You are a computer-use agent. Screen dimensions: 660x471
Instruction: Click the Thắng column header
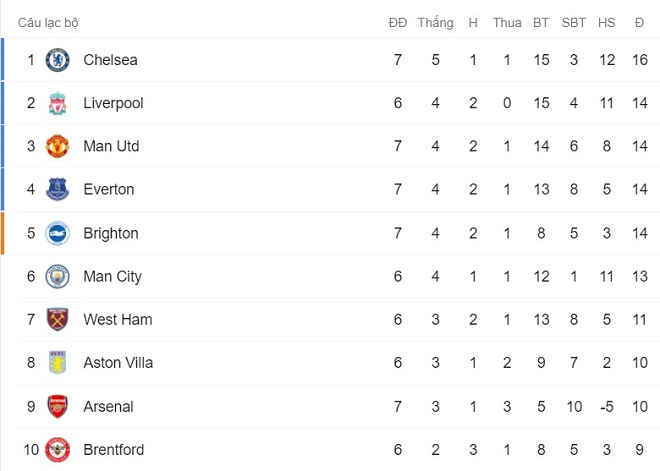click(435, 22)
